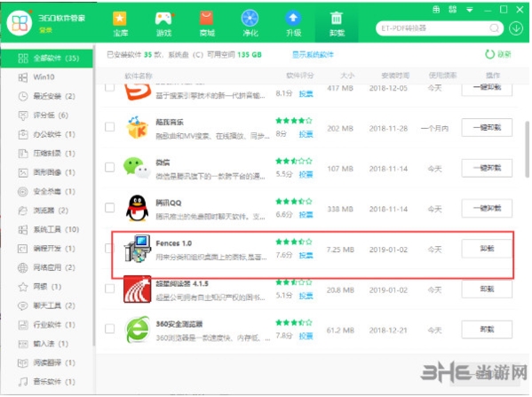The width and height of the screenshot is (532, 397).
Task: Sort by 安装时间 column header
Action: click(395, 75)
